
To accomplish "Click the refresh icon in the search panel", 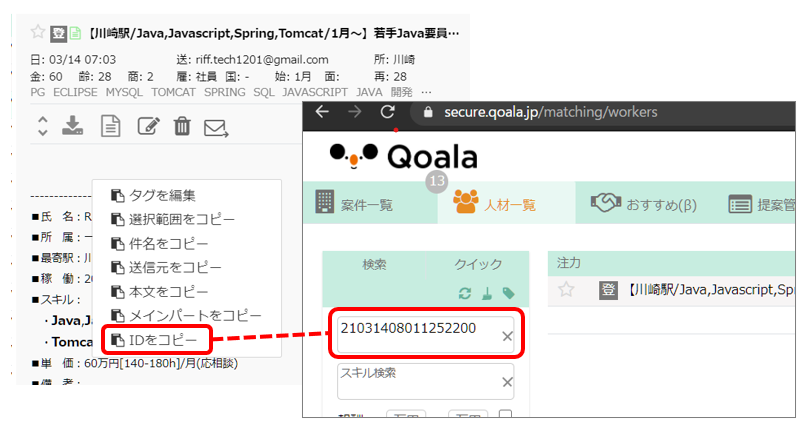I will tap(464, 293).
